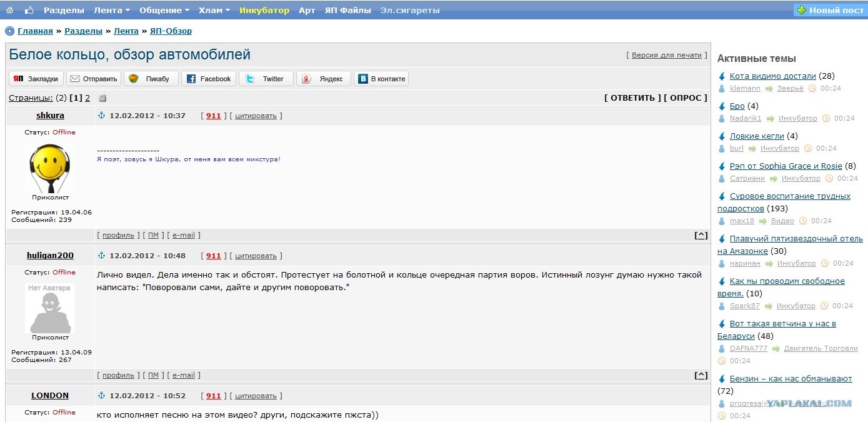This screenshot has width=868, height=422.
Task: Open the Хлам dropdown menu
Action: (214, 10)
